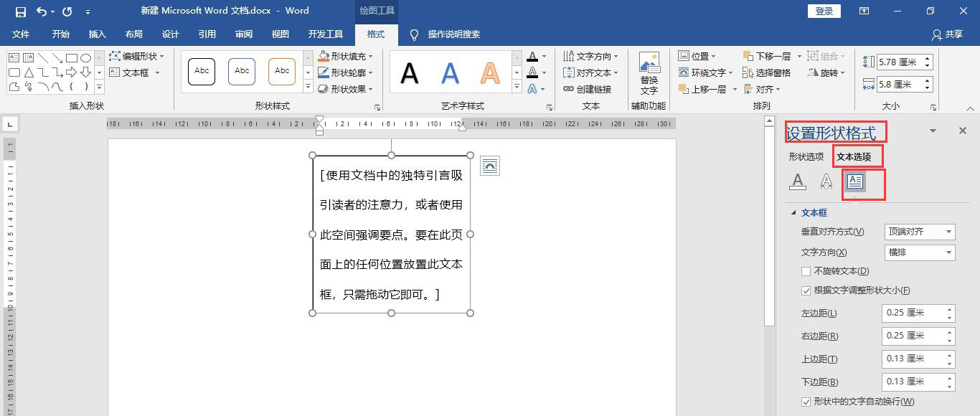Apply Shape Effects (形状效果)
This screenshot has height=416, width=980.
click(x=347, y=88)
